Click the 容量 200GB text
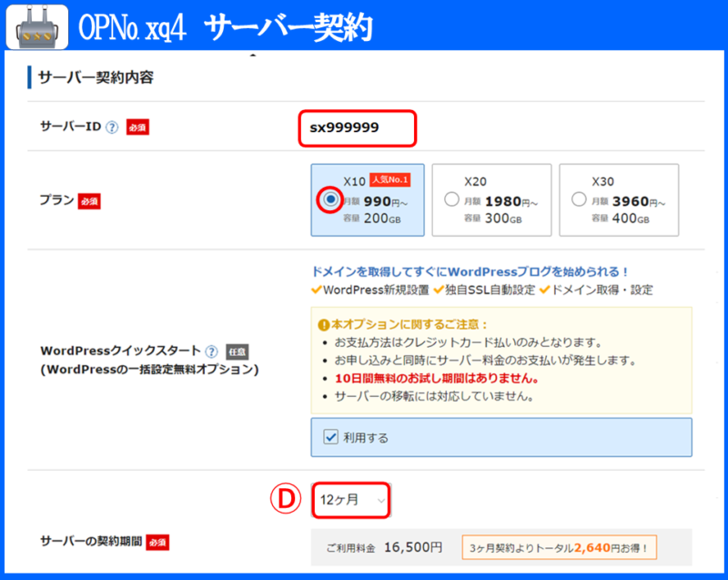 click(x=372, y=219)
